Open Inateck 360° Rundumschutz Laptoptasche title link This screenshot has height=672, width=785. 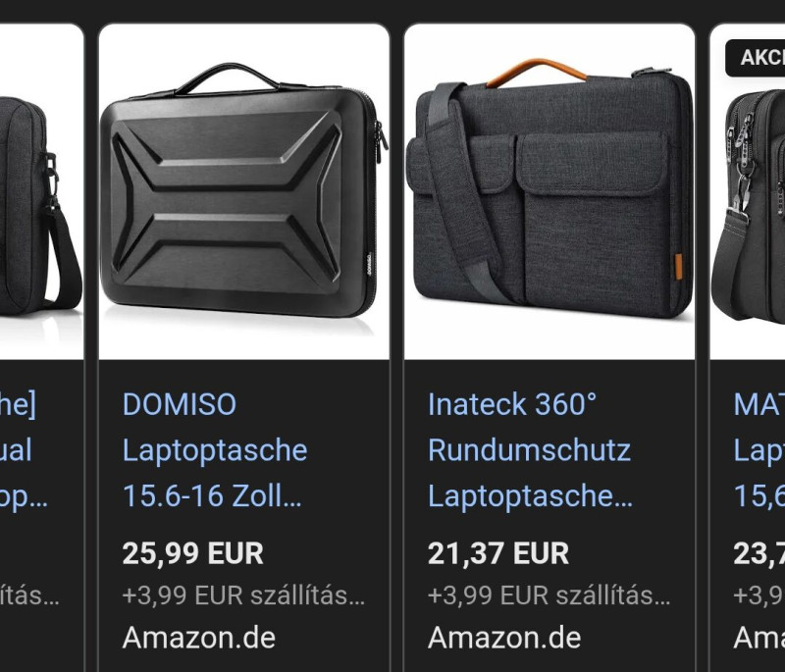(x=530, y=450)
